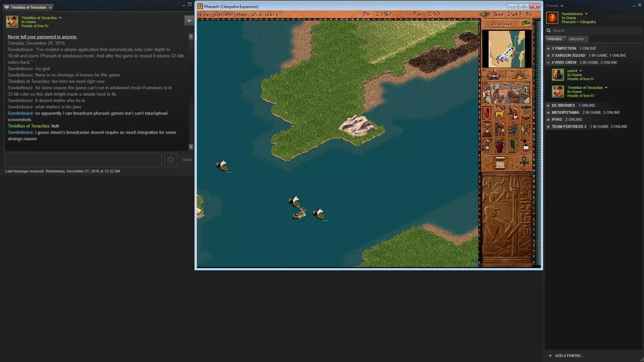Click the crook and flail build icon
The image size is (644, 362).
coord(526,130)
